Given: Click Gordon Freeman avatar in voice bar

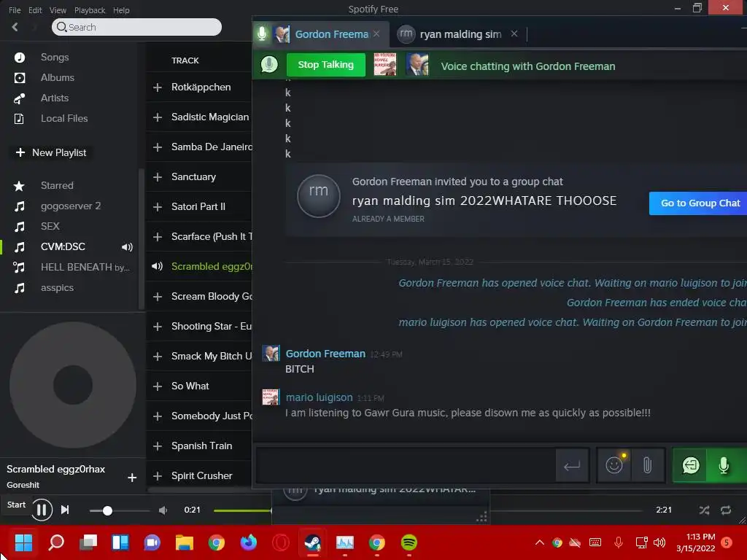Looking at the screenshot, I should (x=417, y=65).
